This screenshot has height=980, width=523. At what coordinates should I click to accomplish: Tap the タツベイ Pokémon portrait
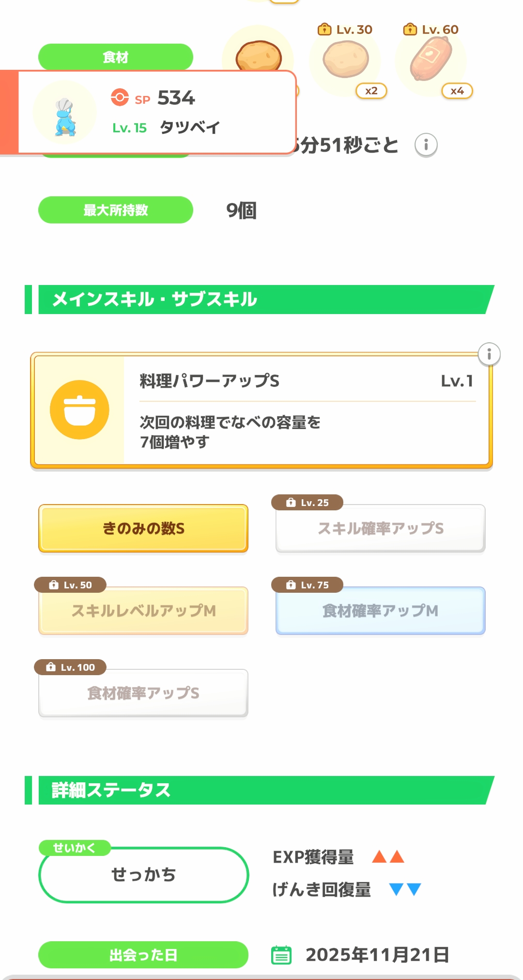click(65, 113)
